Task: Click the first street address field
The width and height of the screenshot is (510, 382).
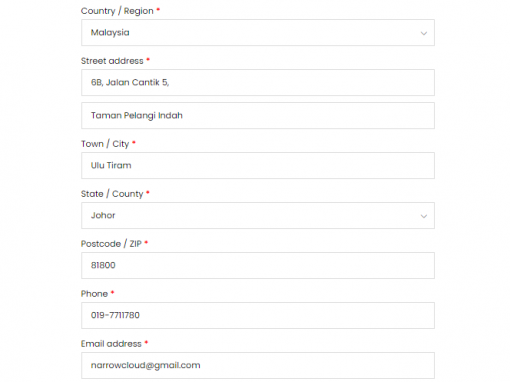Action: (x=258, y=83)
